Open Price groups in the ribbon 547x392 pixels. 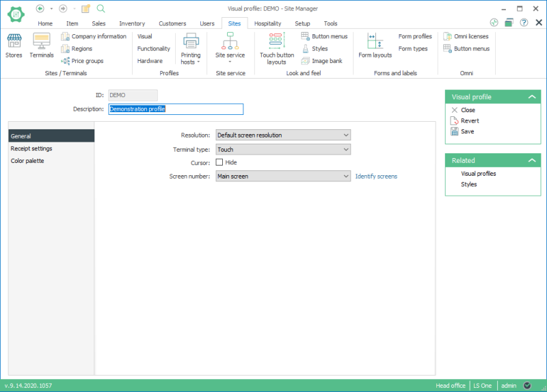[82, 61]
